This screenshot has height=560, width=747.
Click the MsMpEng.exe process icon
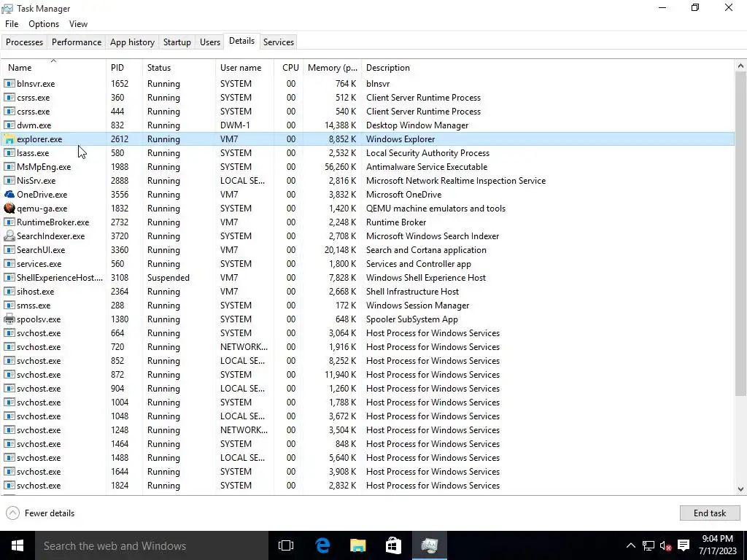click(x=9, y=167)
